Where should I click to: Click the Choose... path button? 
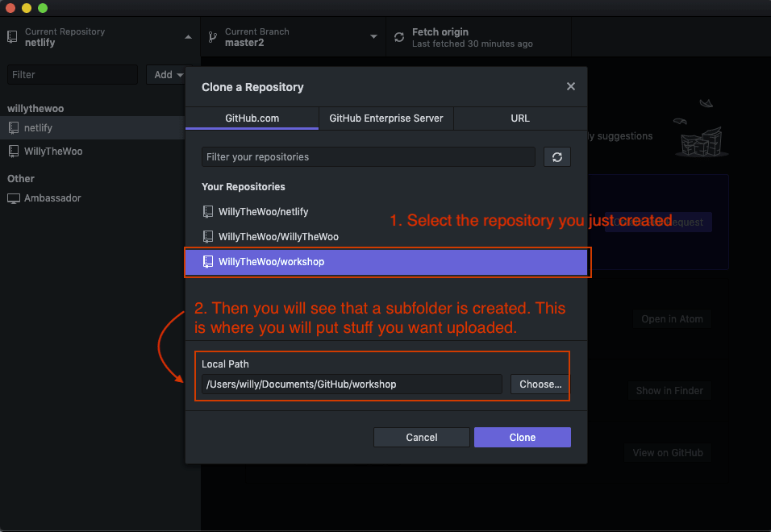click(x=540, y=384)
